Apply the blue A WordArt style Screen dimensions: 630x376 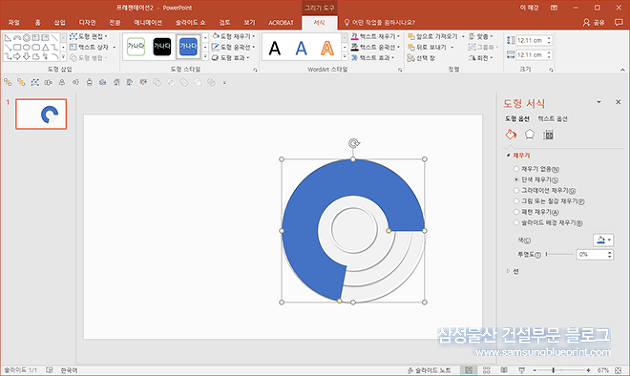[301, 48]
